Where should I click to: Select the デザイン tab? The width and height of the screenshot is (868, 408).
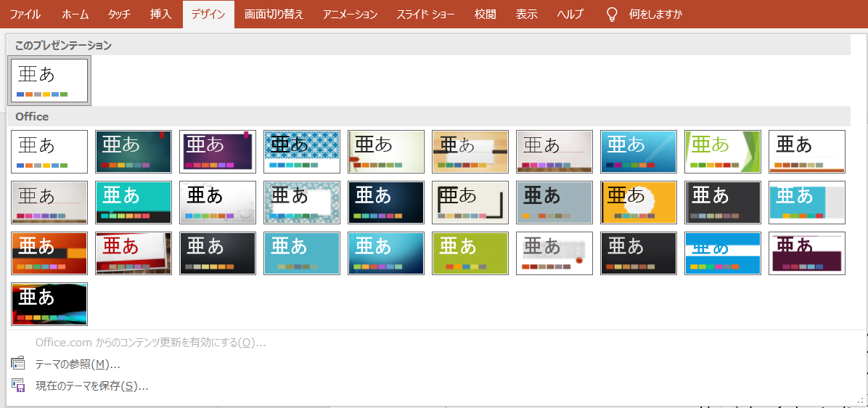coord(208,15)
